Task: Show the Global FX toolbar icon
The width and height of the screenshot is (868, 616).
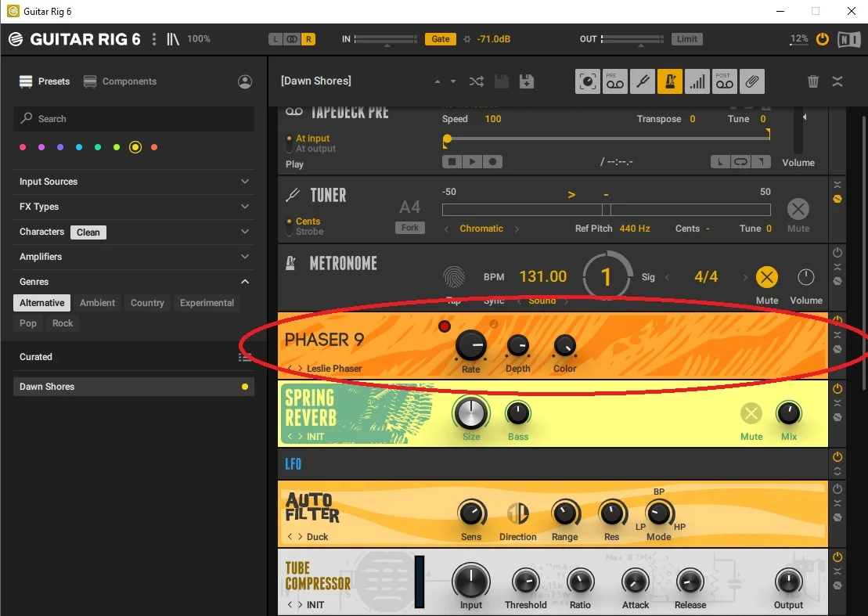Action: pyautogui.click(x=588, y=82)
